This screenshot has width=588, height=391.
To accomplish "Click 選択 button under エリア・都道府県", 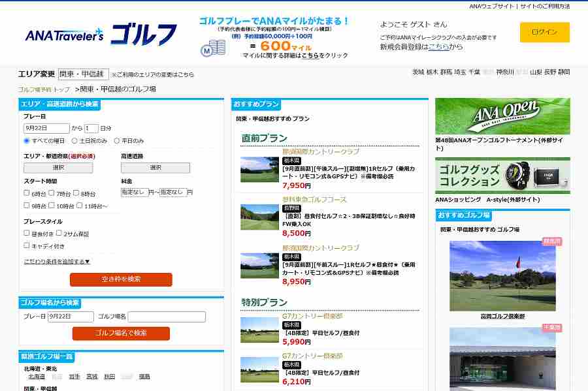I will point(58,167).
